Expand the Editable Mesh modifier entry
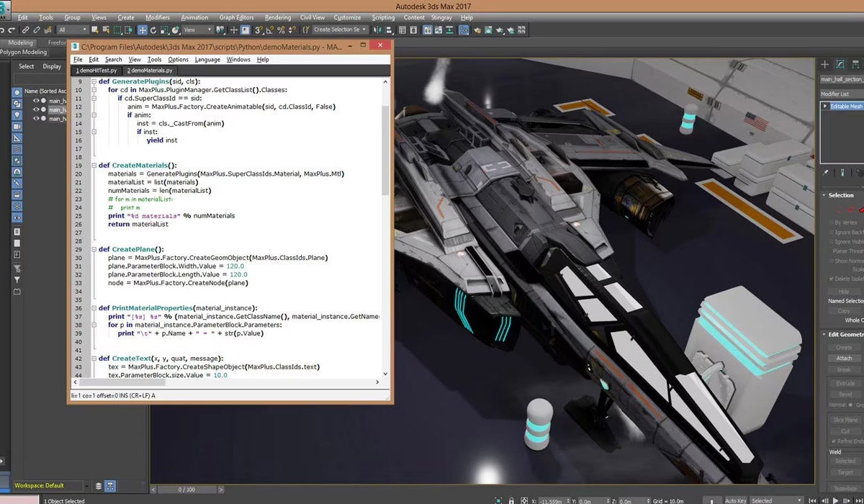 coord(825,107)
